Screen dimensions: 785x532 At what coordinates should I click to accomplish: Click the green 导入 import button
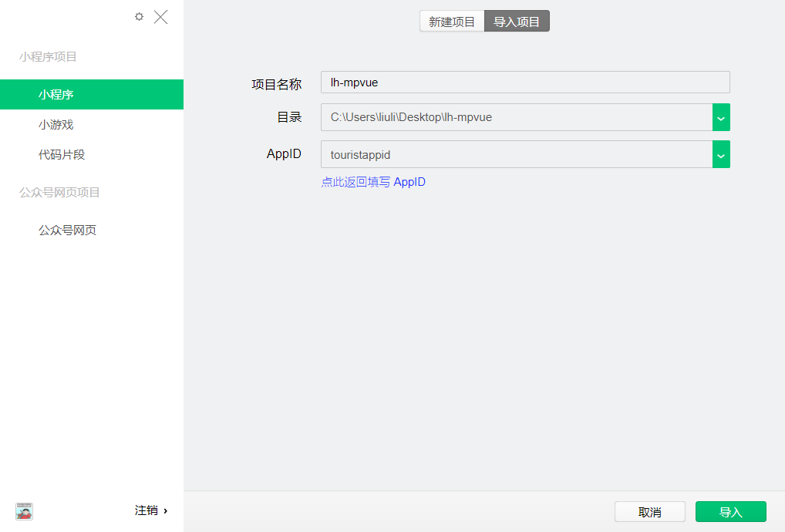(729, 511)
